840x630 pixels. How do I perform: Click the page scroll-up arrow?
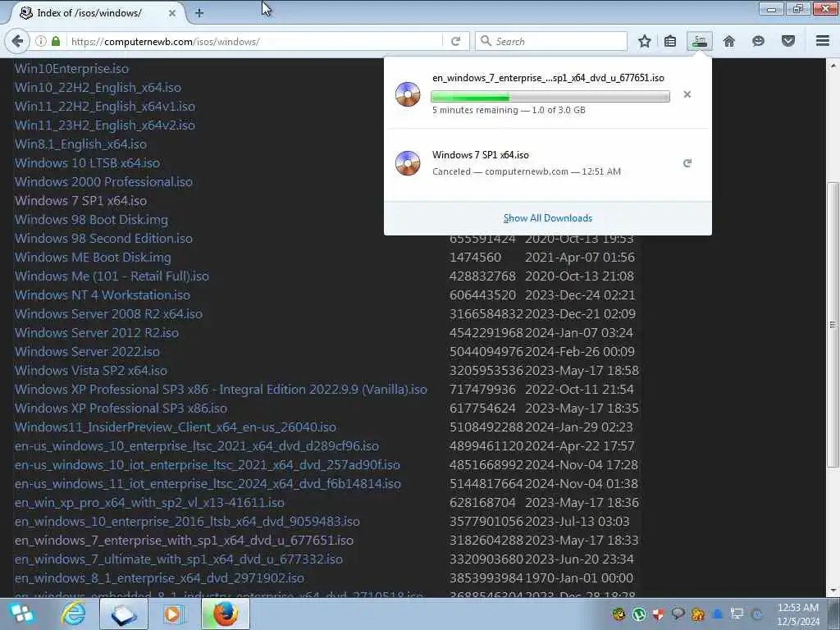tap(833, 66)
